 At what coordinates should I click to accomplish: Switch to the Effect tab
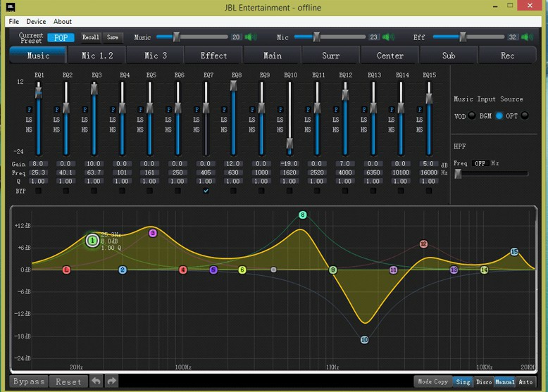click(x=213, y=56)
